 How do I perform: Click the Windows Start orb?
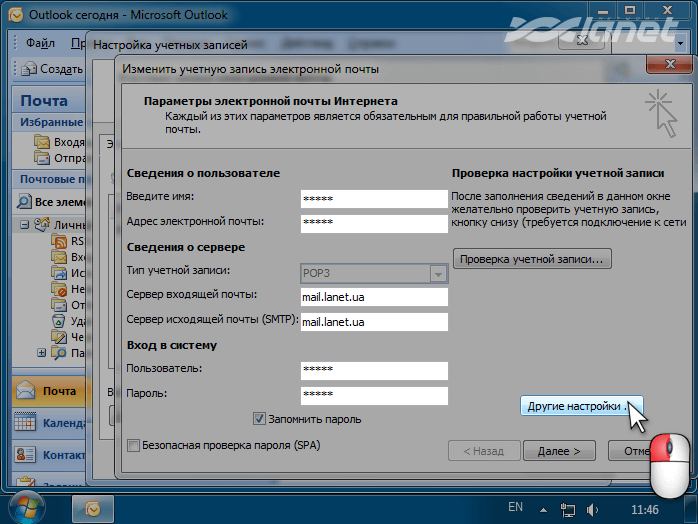click(24, 507)
